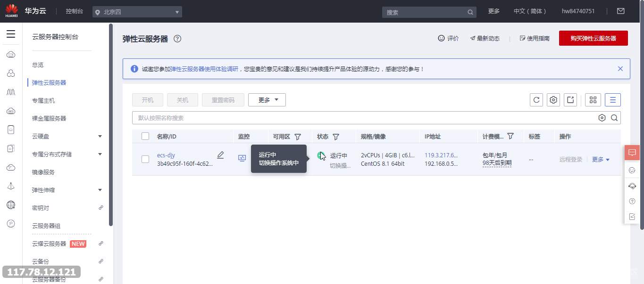Open notes edit icon on right sidebar

coord(632,217)
